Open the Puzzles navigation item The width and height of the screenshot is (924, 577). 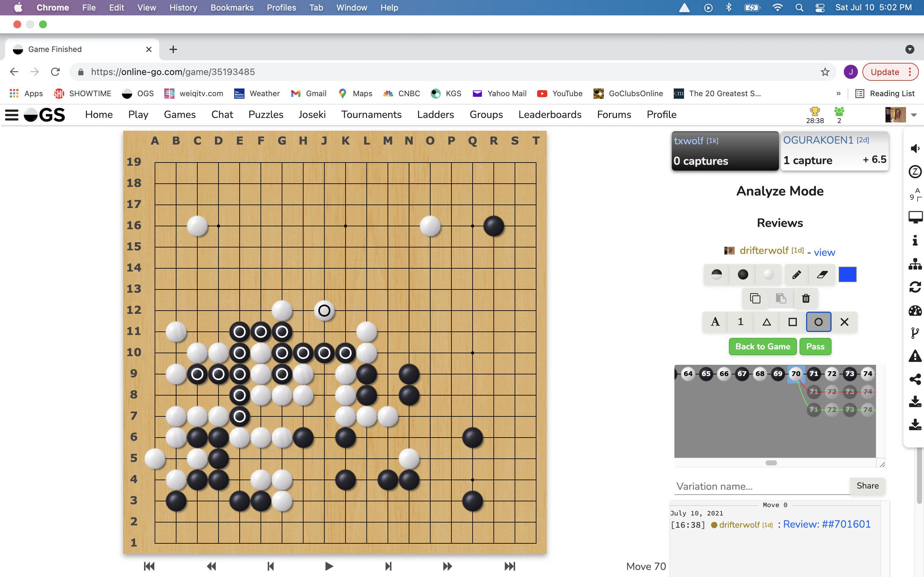[x=266, y=115]
